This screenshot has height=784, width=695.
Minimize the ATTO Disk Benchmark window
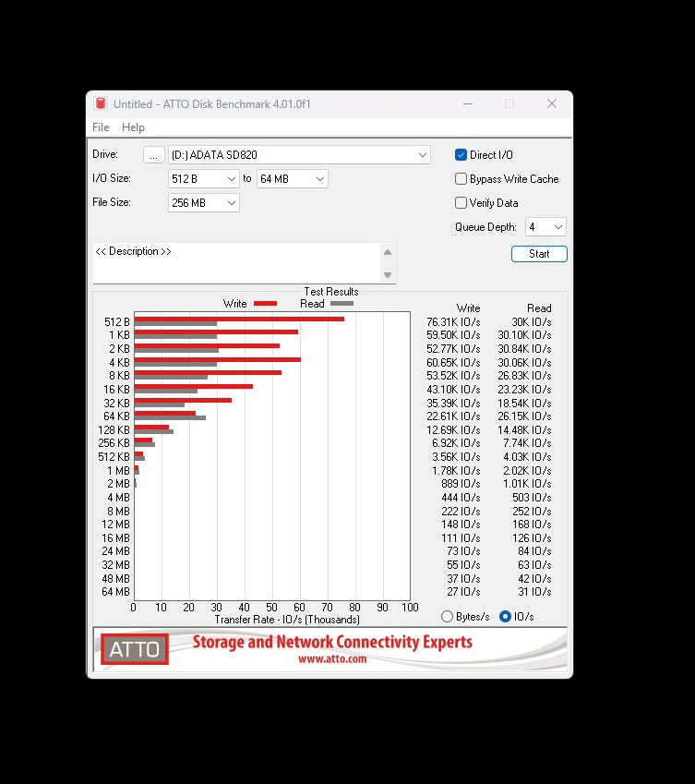467,104
